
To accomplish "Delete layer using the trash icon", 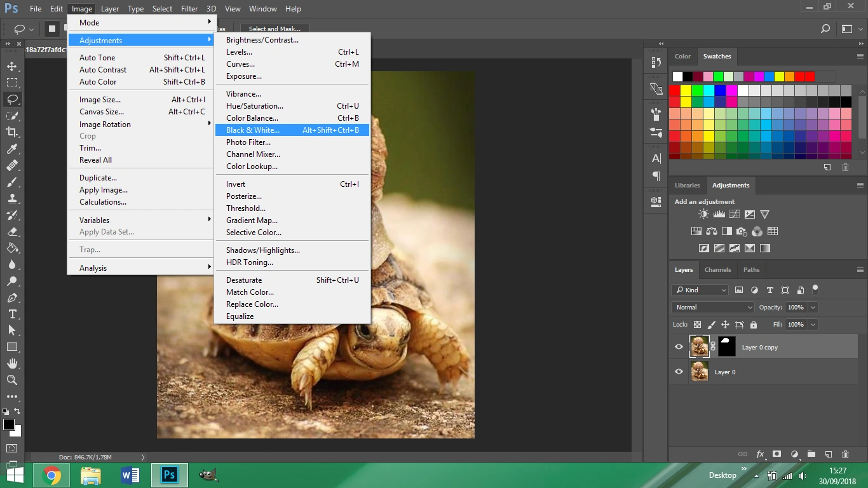I will [845, 454].
